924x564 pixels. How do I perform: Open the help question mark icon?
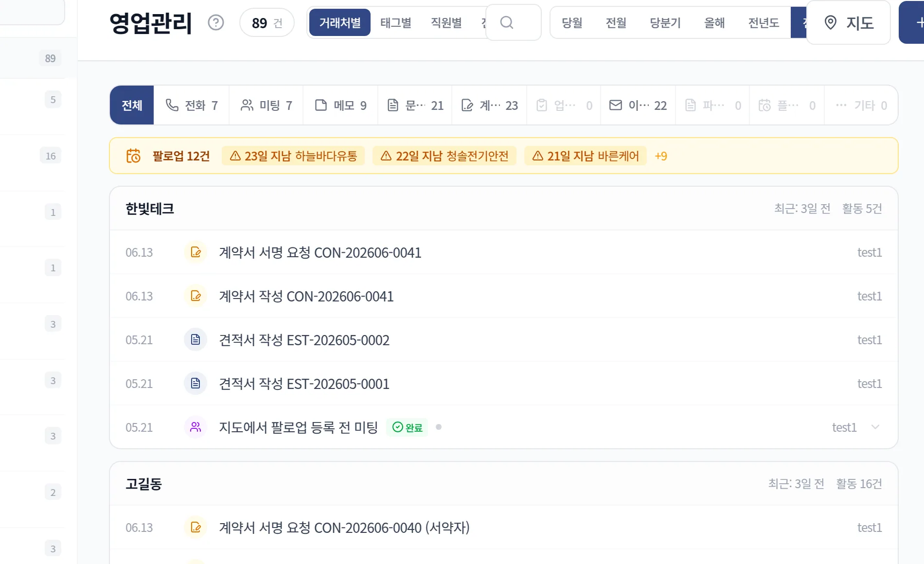coord(215,22)
